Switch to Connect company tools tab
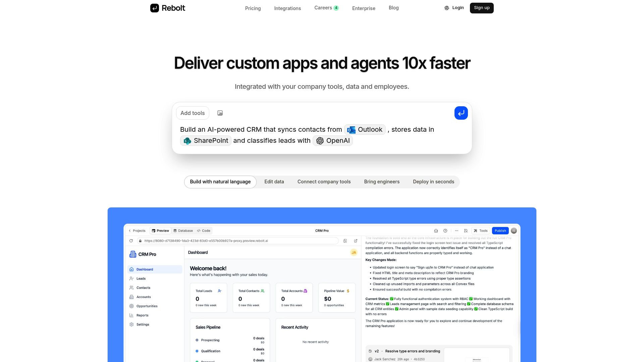Image resolution: width=644 pixels, height=362 pixels. (x=324, y=182)
